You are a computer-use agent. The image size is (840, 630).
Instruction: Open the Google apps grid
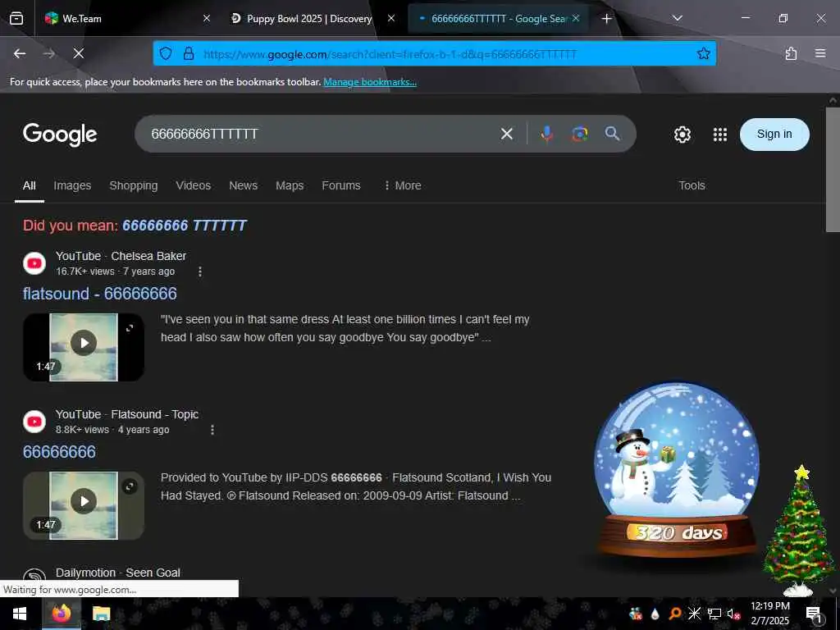(x=720, y=135)
